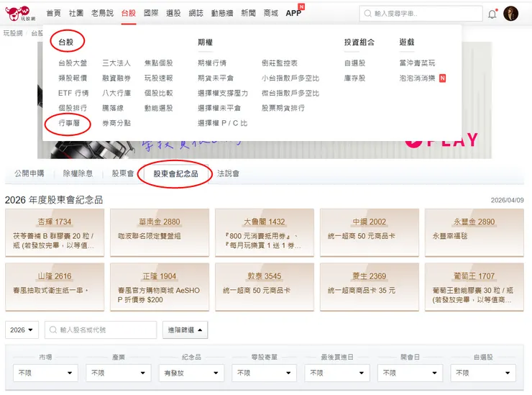Open the 自選股 filter dropdown
This screenshot has height=395, width=532.
[x=483, y=373]
